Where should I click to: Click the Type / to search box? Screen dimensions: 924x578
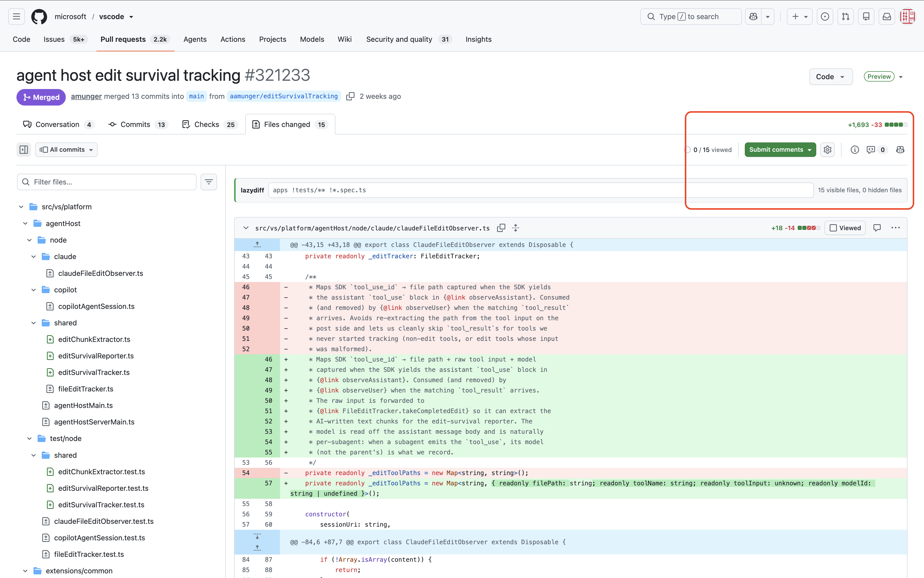coord(691,17)
